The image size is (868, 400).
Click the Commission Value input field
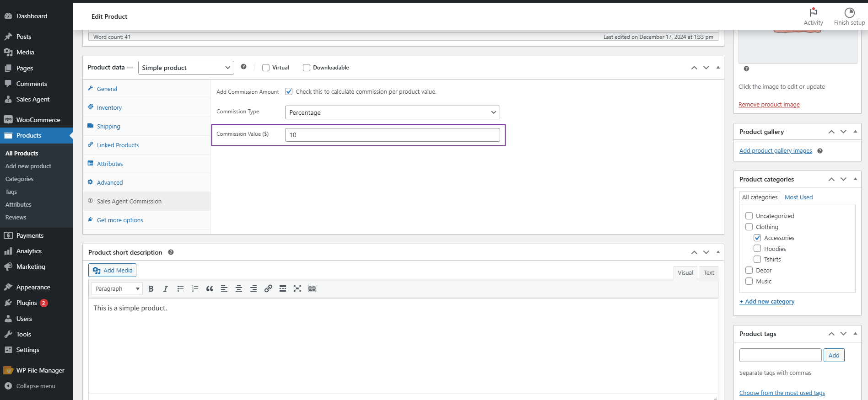392,135
